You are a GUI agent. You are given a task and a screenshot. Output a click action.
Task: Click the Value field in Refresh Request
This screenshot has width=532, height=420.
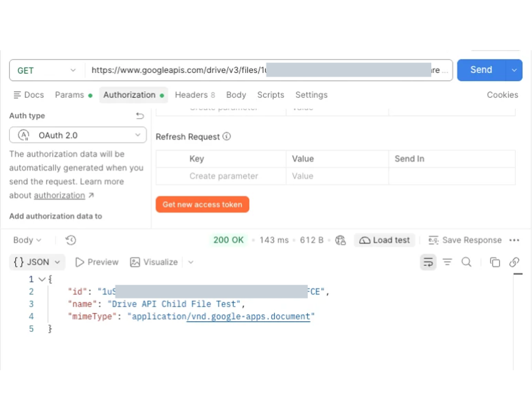point(337,176)
